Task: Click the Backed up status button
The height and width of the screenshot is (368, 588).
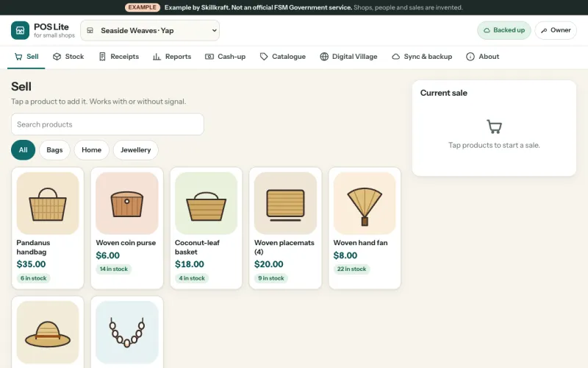Action: [504, 30]
